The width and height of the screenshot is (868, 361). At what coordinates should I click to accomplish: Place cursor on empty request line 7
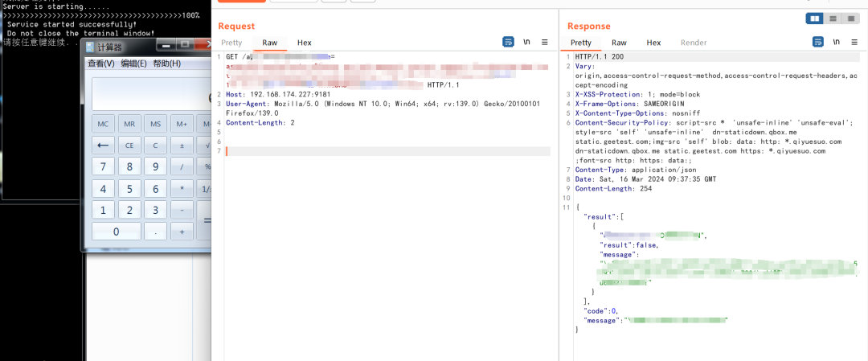click(388, 151)
